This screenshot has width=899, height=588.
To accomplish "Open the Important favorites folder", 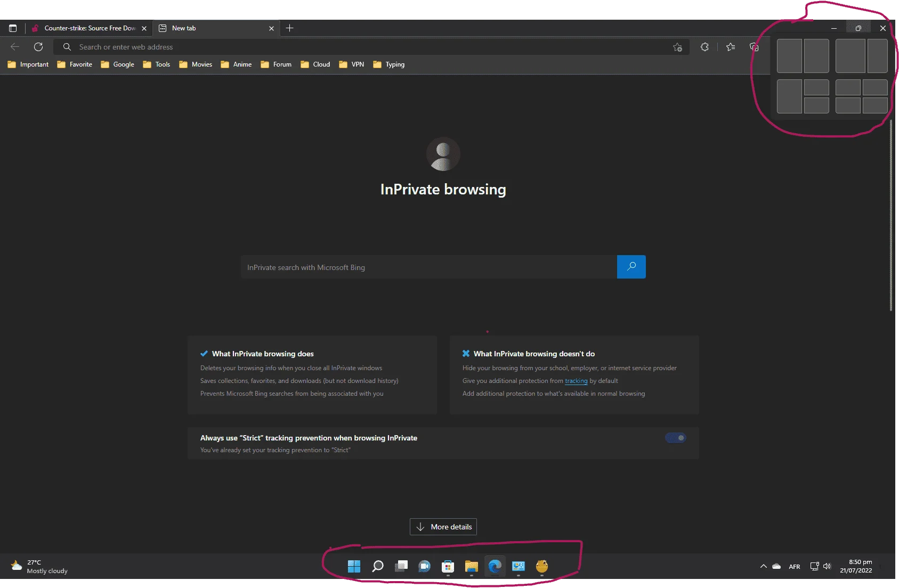I will tap(28, 64).
